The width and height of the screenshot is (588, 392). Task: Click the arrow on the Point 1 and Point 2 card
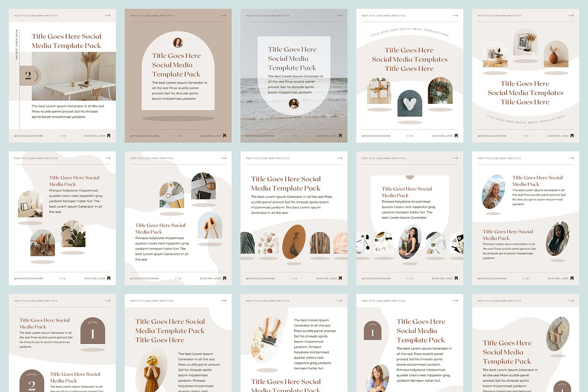click(108, 301)
